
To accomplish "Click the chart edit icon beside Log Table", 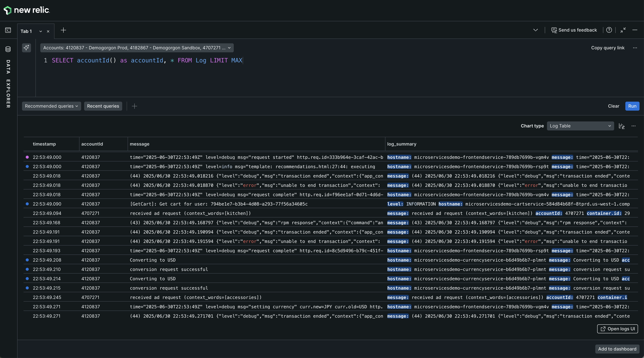I will [622, 126].
